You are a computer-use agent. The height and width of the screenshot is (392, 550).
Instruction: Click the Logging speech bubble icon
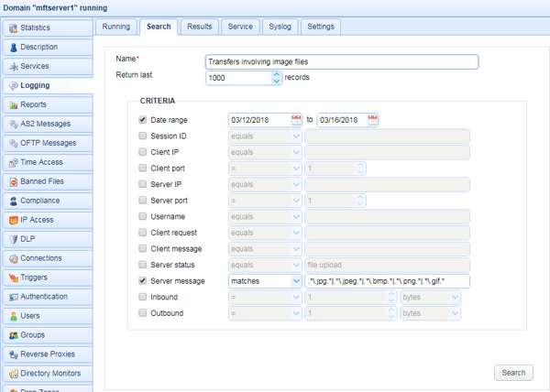(14, 86)
